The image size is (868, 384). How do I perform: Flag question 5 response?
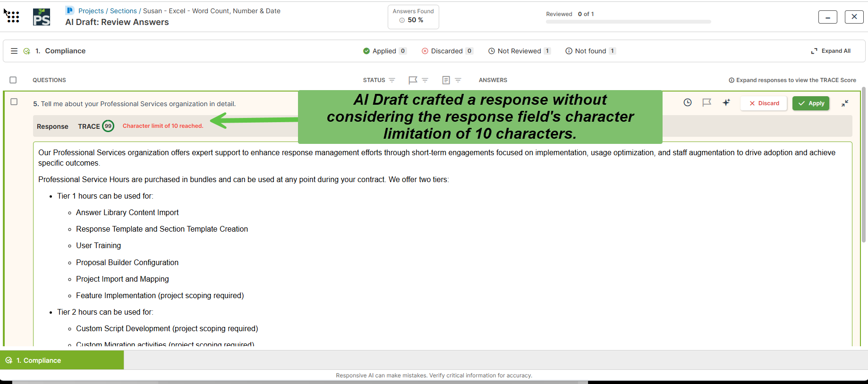(x=706, y=102)
